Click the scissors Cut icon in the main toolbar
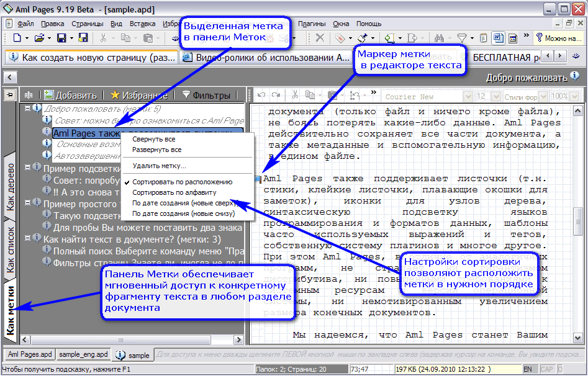588x376 pixels. pyautogui.click(x=103, y=38)
